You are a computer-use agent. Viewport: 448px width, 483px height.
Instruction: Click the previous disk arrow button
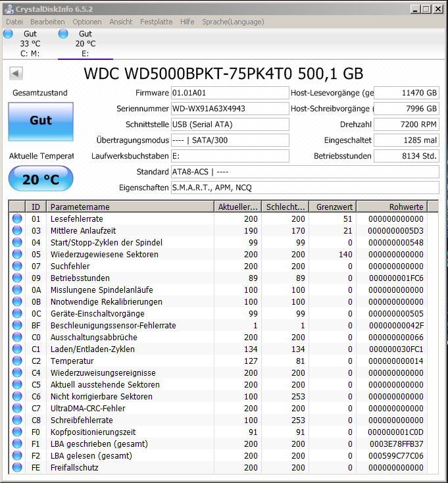pyautogui.click(x=16, y=73)
